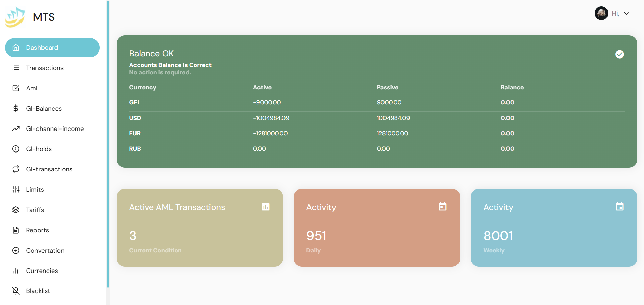The width and height of the screenshot is (644, 305).
Task: Click the Balance OK checkmark circle
Action: pyautogui.click(x=619, y=54)
